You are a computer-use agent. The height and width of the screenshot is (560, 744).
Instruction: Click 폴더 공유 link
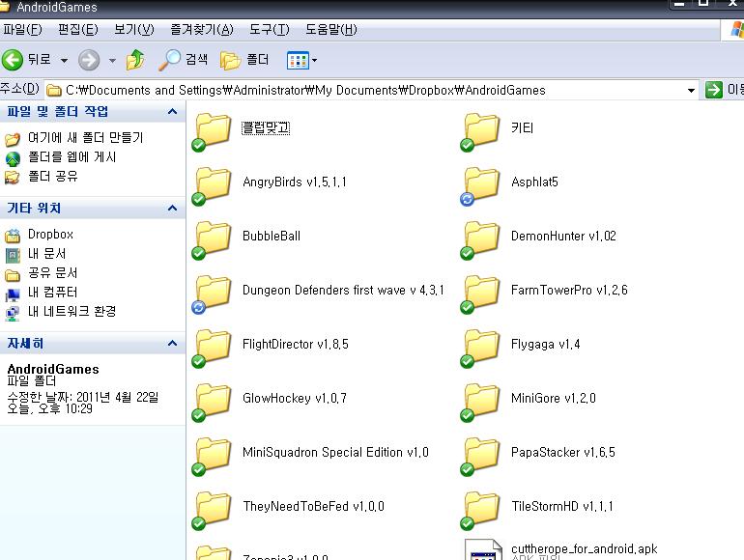(x=53, y=177)
